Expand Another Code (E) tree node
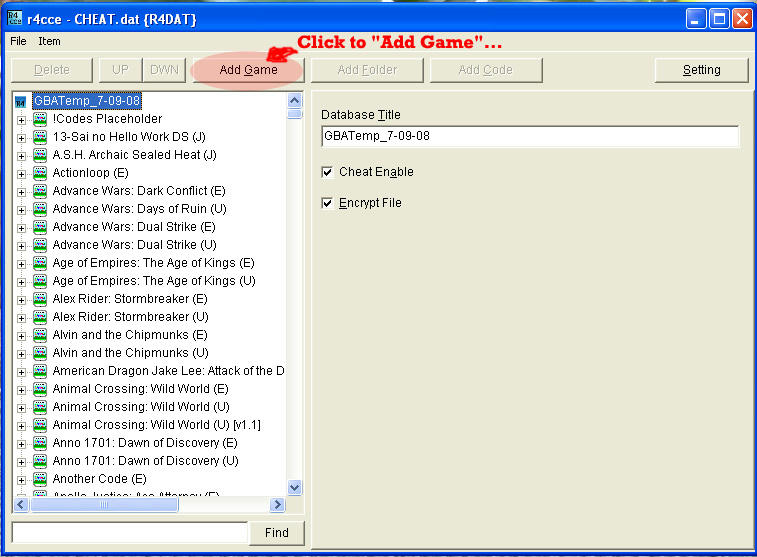This screenshot has width=757, height=557. tap(21, 480)
